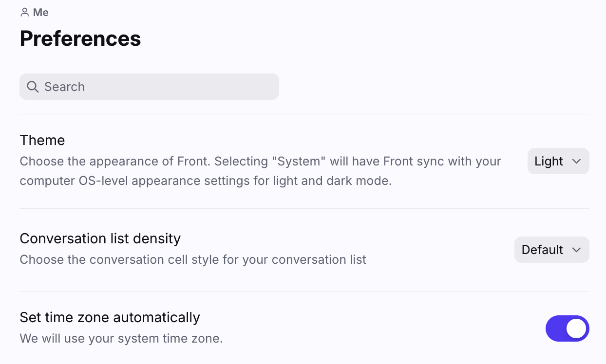This screenshot has width=606, height=364.
Task: Click the chevron arrow next to Light
Action: [576, 161]
